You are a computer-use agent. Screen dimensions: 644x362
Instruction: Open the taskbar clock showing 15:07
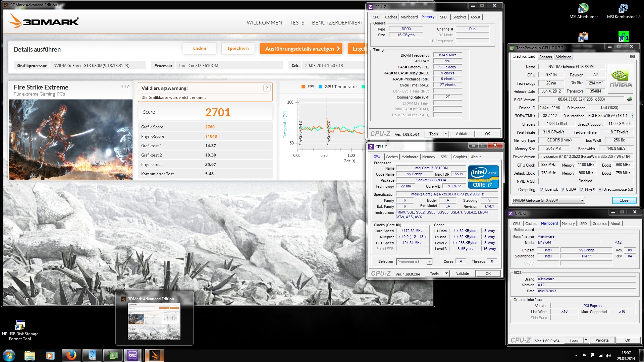626,356
